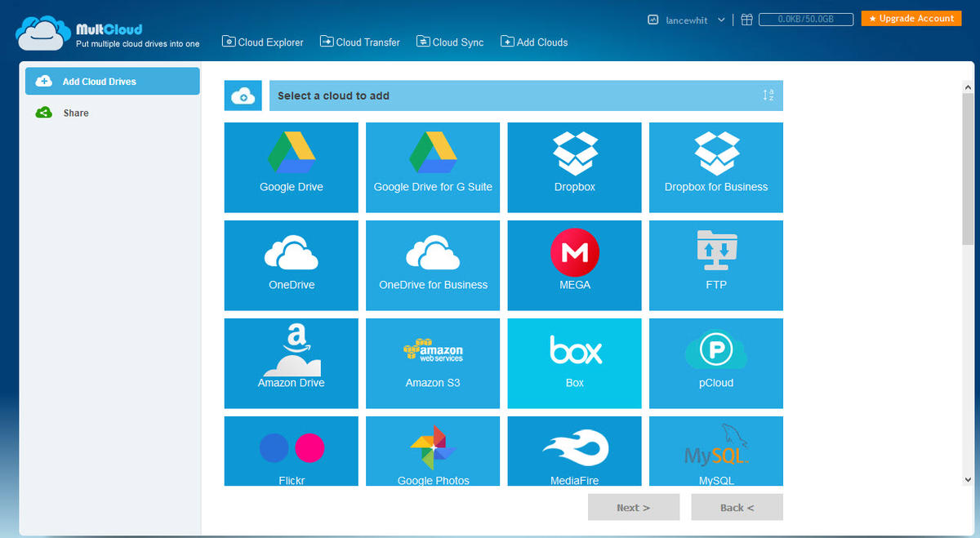Open the Add Clouds menu item
Screen dimensions: 980x538
[533, 42]
